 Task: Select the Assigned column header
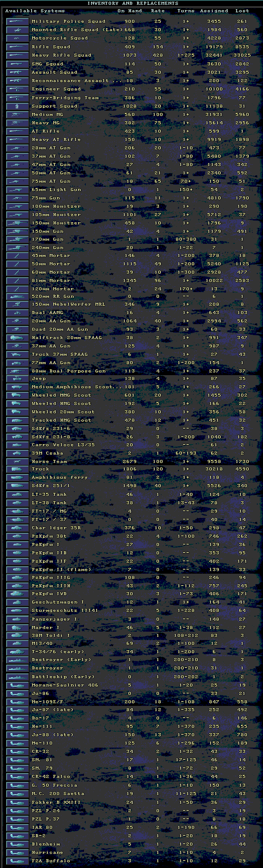pos(214,11)
